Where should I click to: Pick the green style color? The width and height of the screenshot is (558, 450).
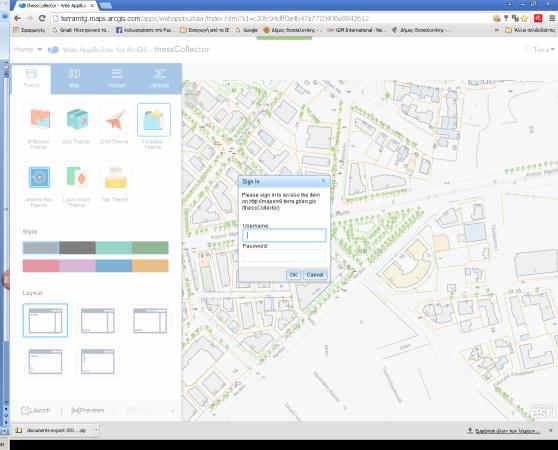coord(150,248)
